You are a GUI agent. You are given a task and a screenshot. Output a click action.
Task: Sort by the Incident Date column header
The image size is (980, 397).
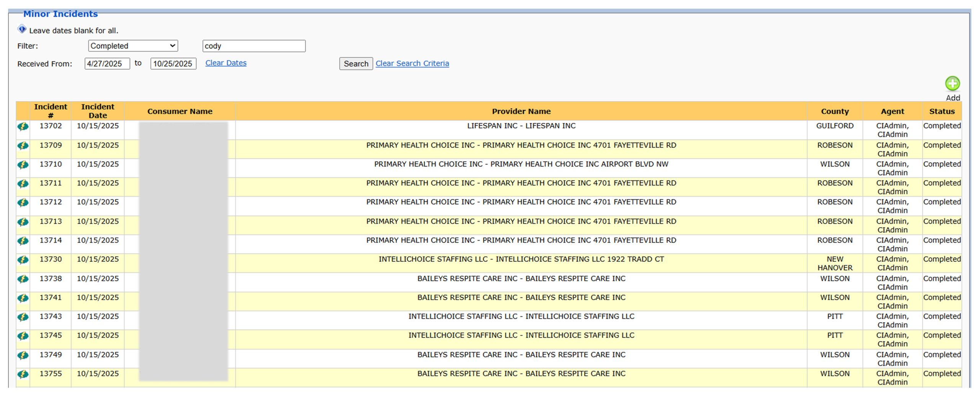(98, 111)
